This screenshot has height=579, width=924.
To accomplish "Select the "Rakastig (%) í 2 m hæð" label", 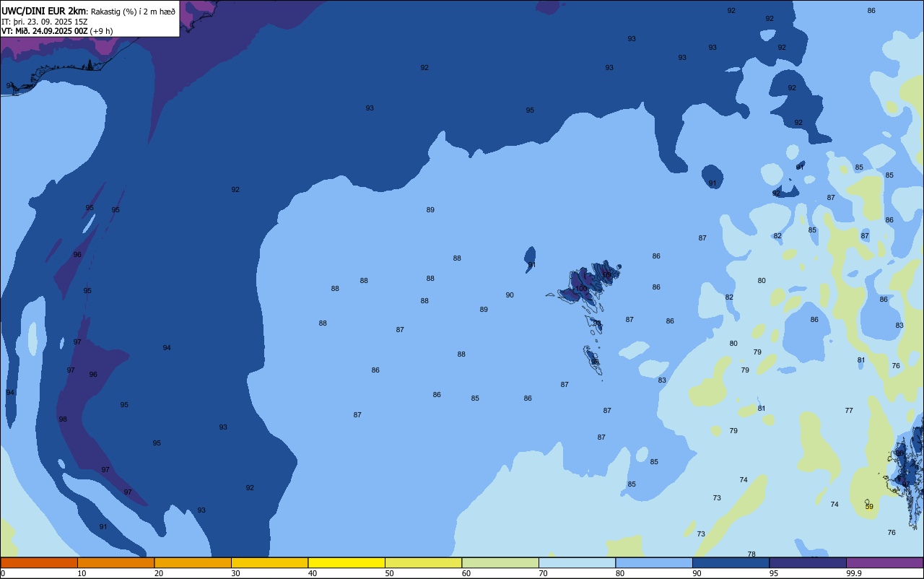I will pos(133,12).
